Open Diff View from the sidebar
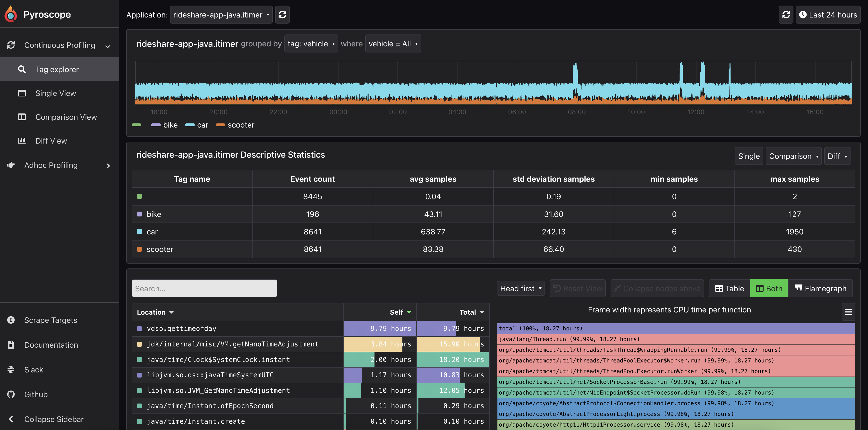Screen dimensions: 868x430 [51, 141]
